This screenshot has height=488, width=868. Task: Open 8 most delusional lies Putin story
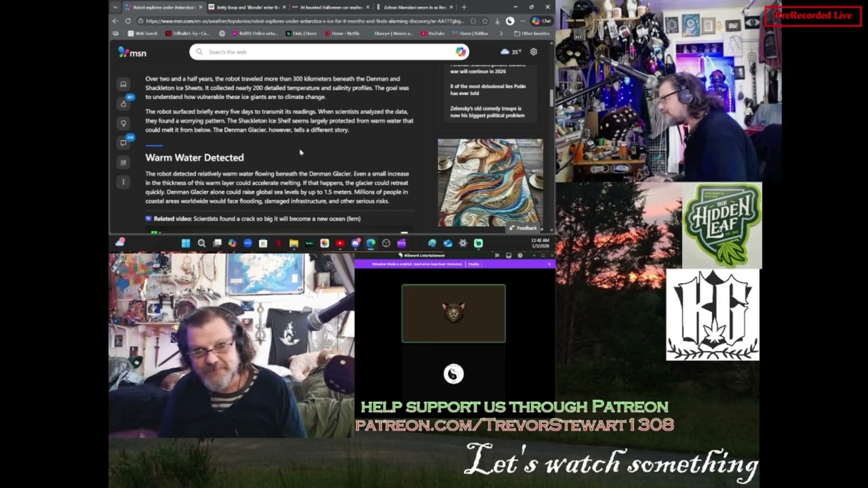pos(488,89)
